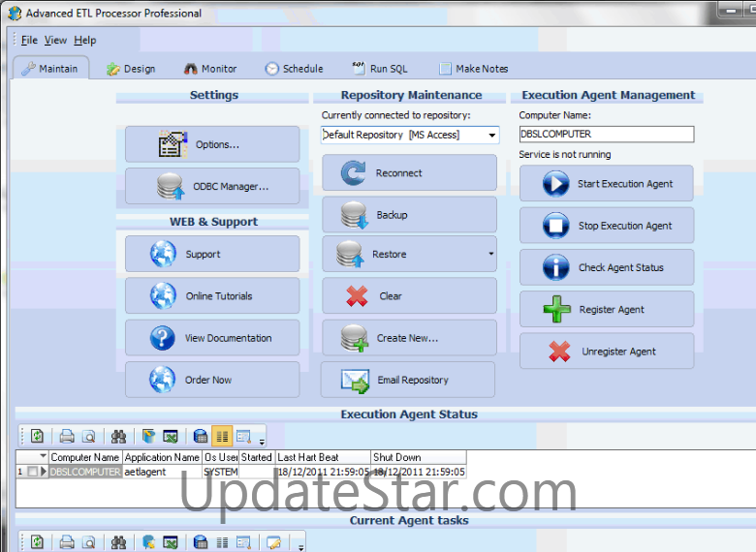Click the Computer Name input field
The width and height of the screenshot is (756, 552).
pyautogui.click(x=607, y=134)
